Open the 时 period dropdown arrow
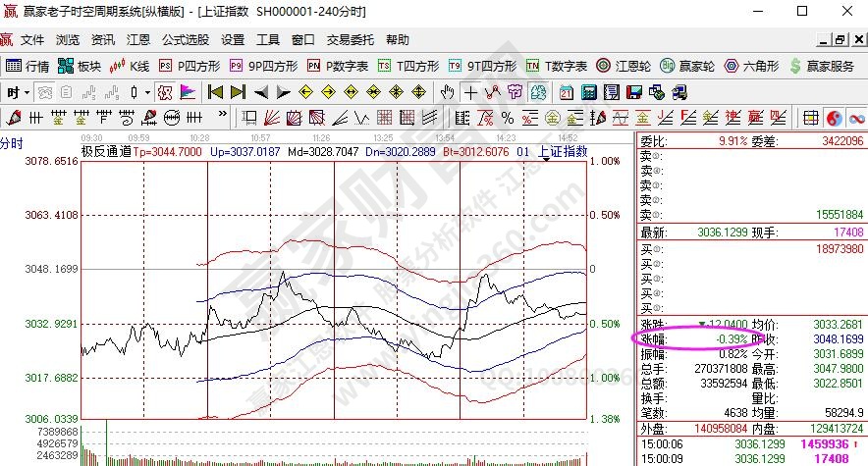868x466 pixels. pyautogui.click(x=28, y=92)
